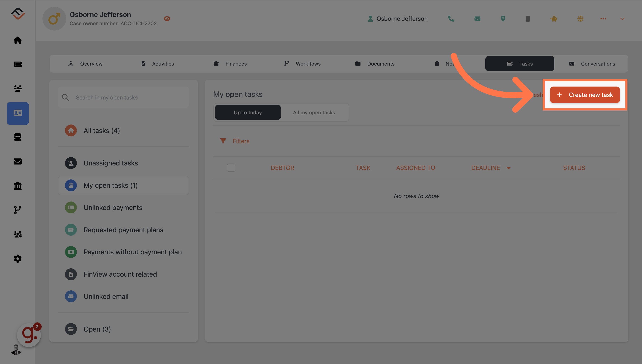Select Unlinked payments from task list
Viewport: 642px width, 364px height.
[x=113, y=207]
